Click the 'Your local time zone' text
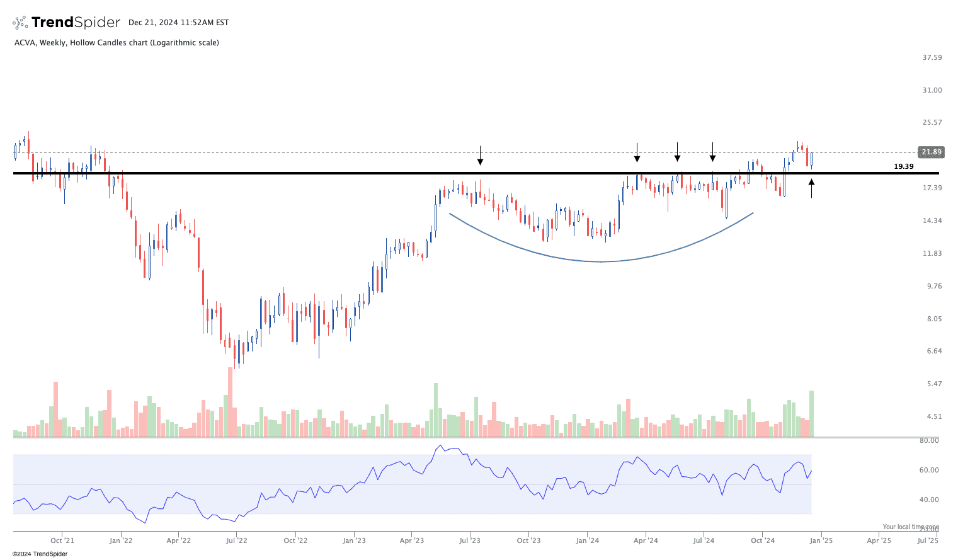 tap(910, 527)
